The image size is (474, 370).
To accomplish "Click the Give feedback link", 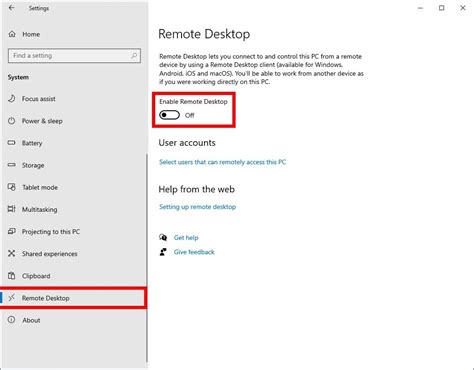I will pyautogui.click(x=194, y=252).
